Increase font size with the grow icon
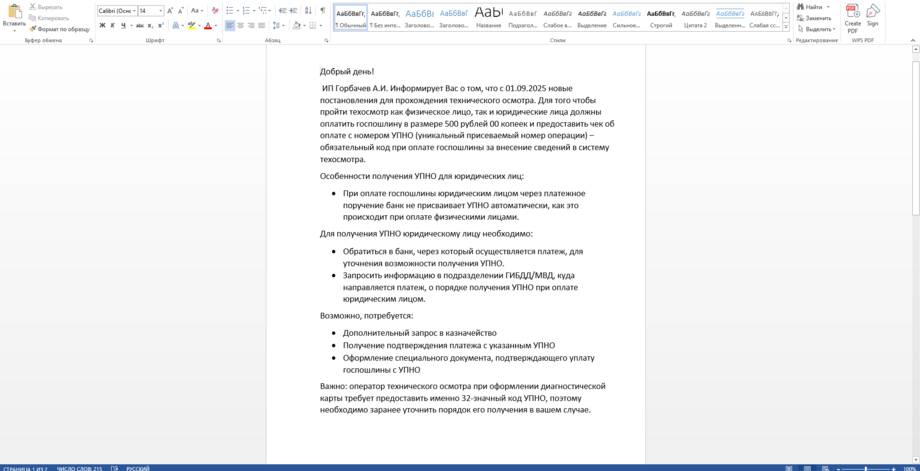 [170, 11]
